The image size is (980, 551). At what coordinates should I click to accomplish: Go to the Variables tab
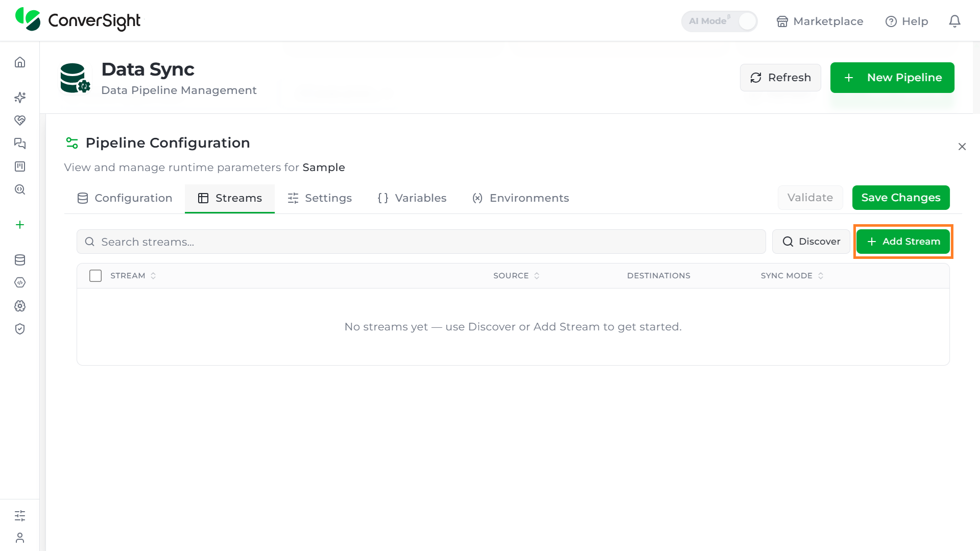click(x=412, y=198)
